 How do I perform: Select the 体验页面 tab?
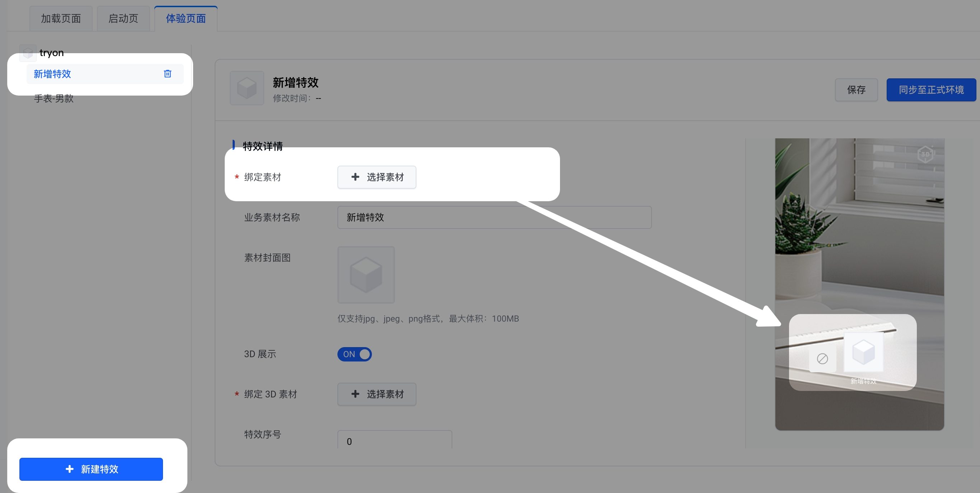coord(186,18)
